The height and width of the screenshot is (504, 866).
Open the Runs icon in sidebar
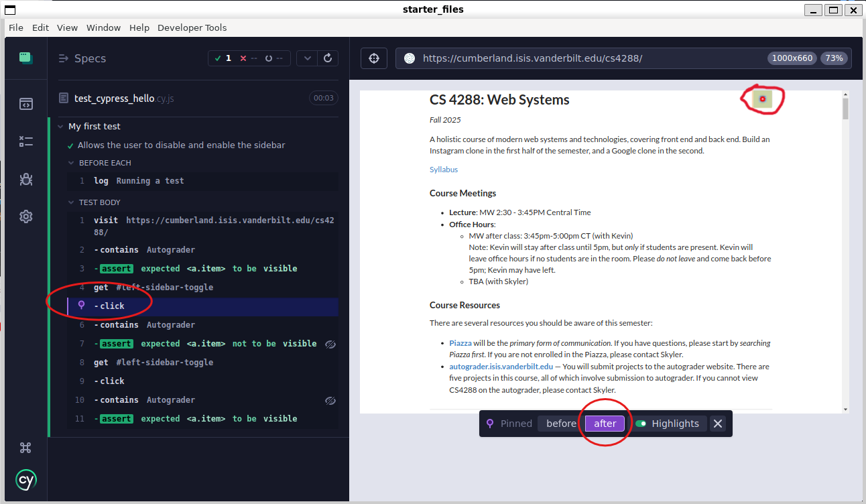click(x=25, y=141)
